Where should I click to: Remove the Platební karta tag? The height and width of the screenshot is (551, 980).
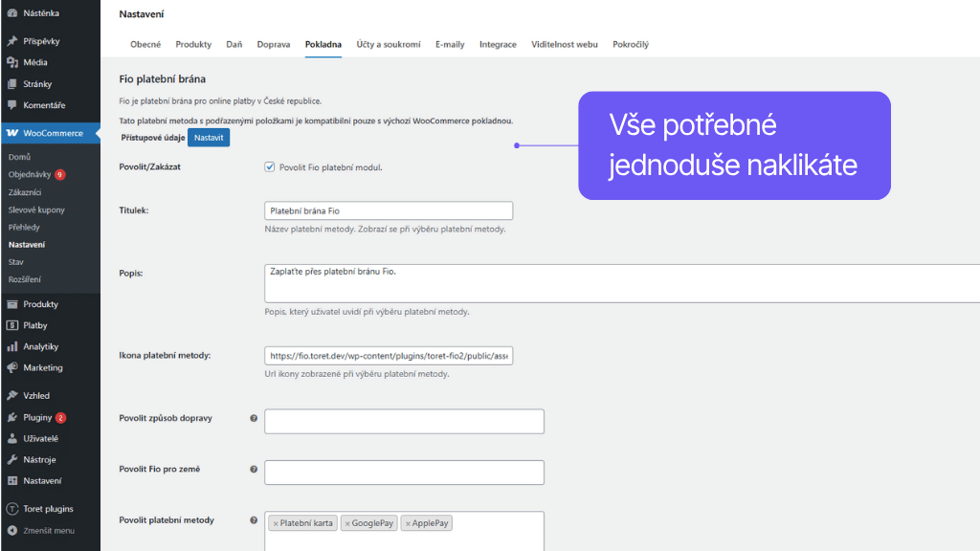[x=276, y=523]
